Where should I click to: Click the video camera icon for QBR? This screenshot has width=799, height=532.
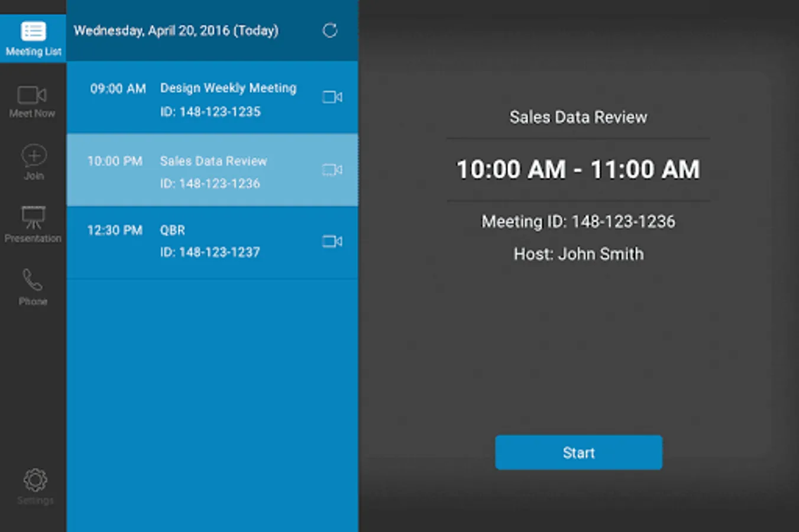pos(332,241)
